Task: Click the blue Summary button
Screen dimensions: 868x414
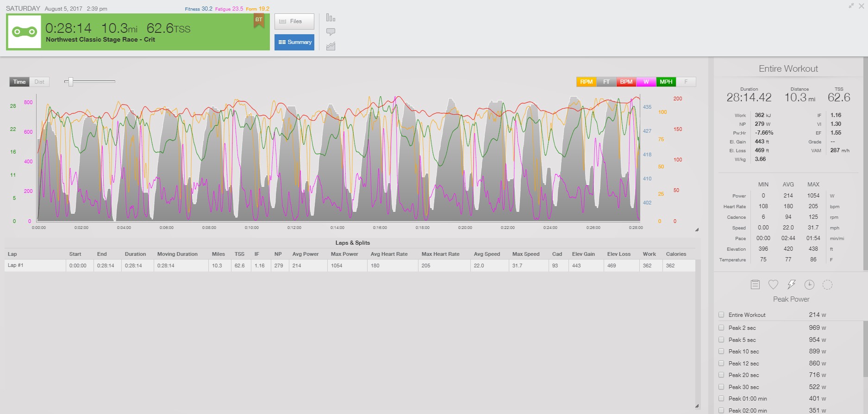Action: (x=294, y=42)
